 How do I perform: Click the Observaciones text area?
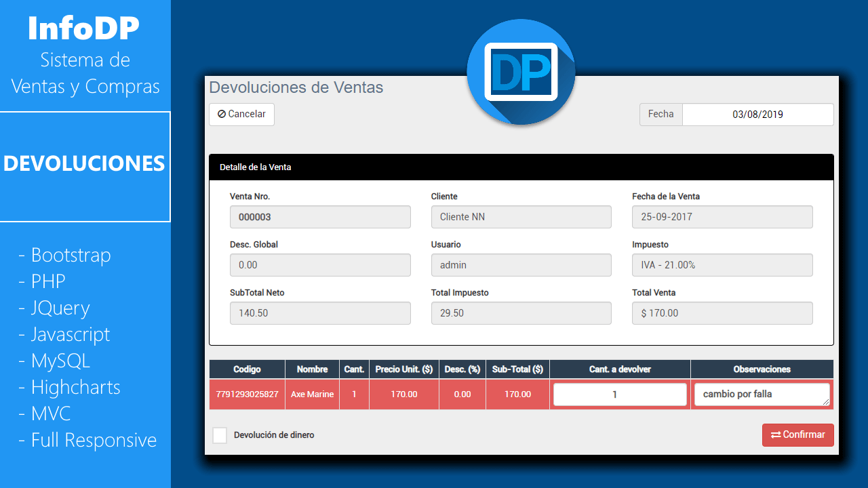pyautogui.click(x=761, y=394)
